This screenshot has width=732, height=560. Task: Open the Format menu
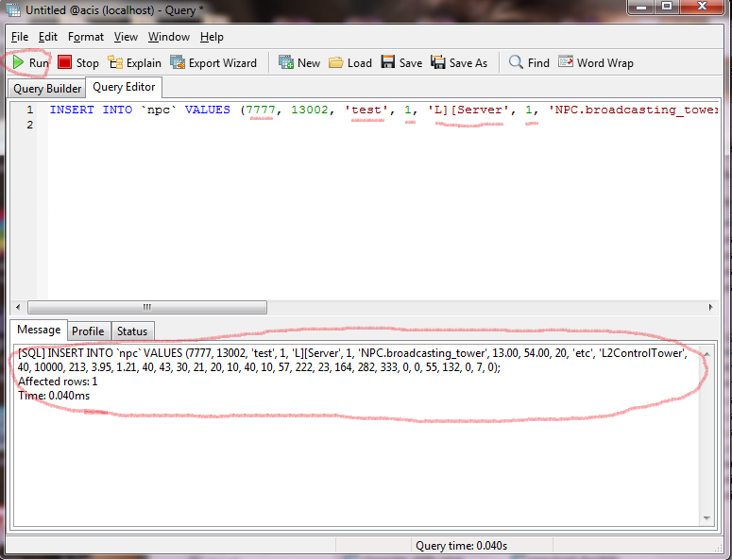point(86,37)
